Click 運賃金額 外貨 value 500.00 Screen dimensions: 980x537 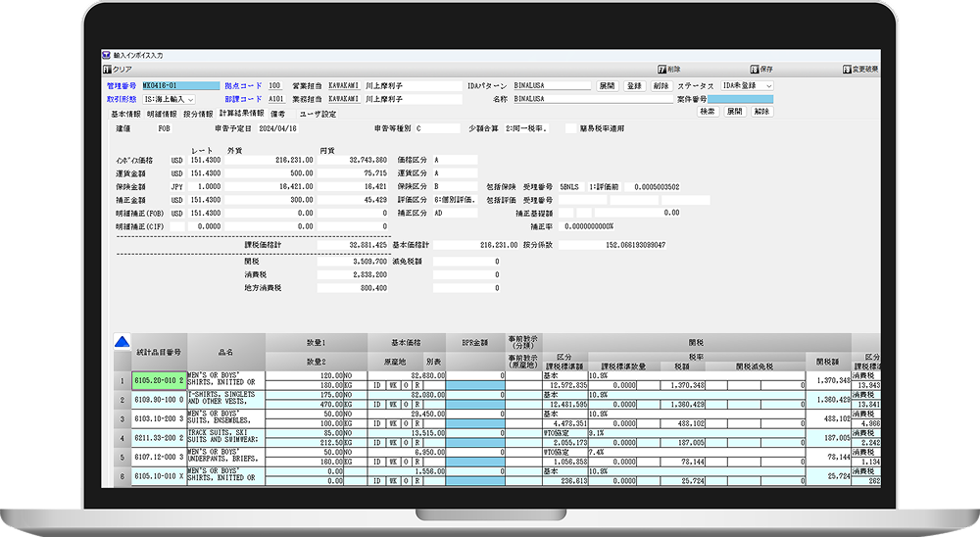(x=269, y=173)
